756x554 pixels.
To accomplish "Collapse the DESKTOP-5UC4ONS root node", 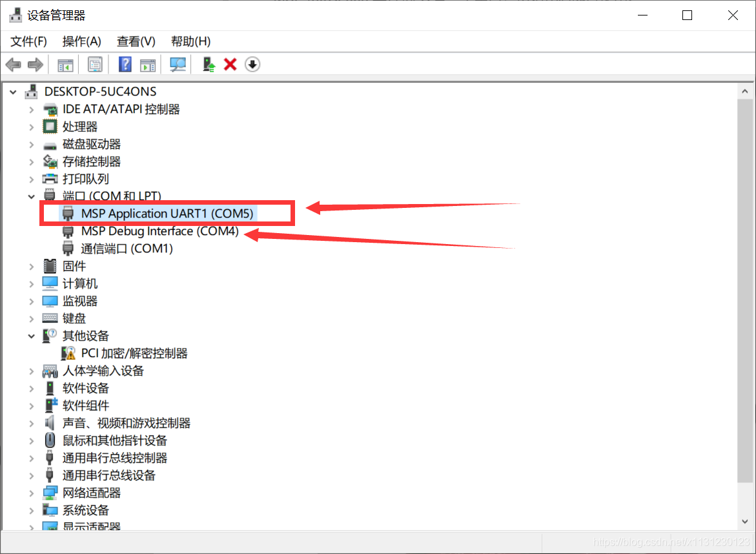I will click(x=13, y=92).
